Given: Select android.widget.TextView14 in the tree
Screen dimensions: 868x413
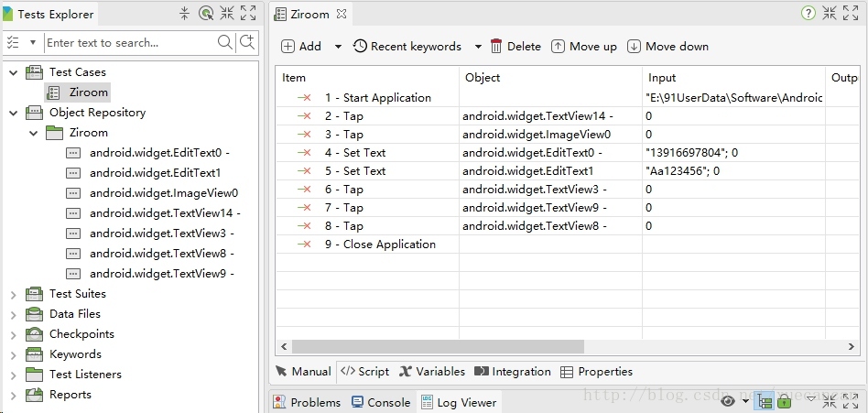Looking at the screenshot, I should click(x=165, y=213).
